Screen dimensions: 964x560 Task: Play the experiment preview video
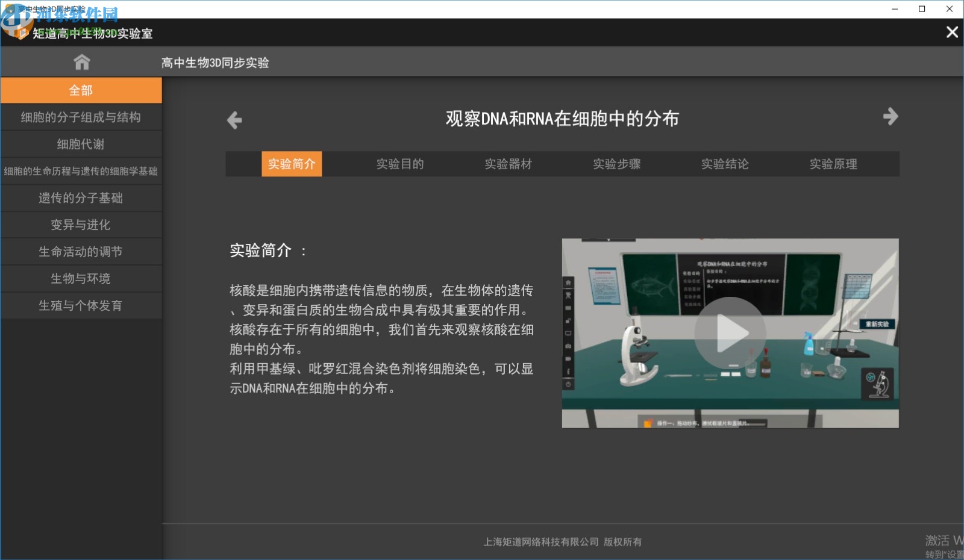730,333
